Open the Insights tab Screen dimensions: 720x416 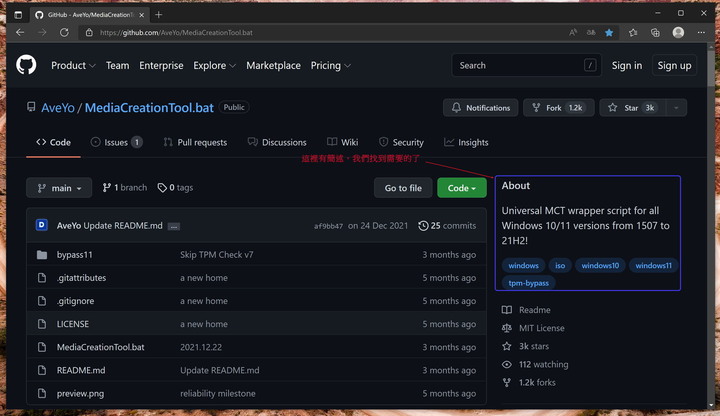pos(466,142)
